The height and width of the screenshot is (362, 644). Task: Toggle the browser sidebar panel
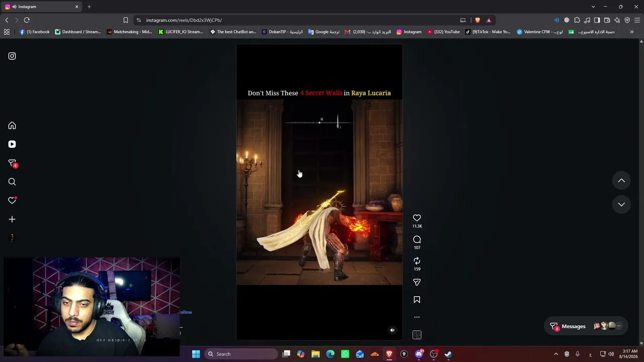click(597, 20)
